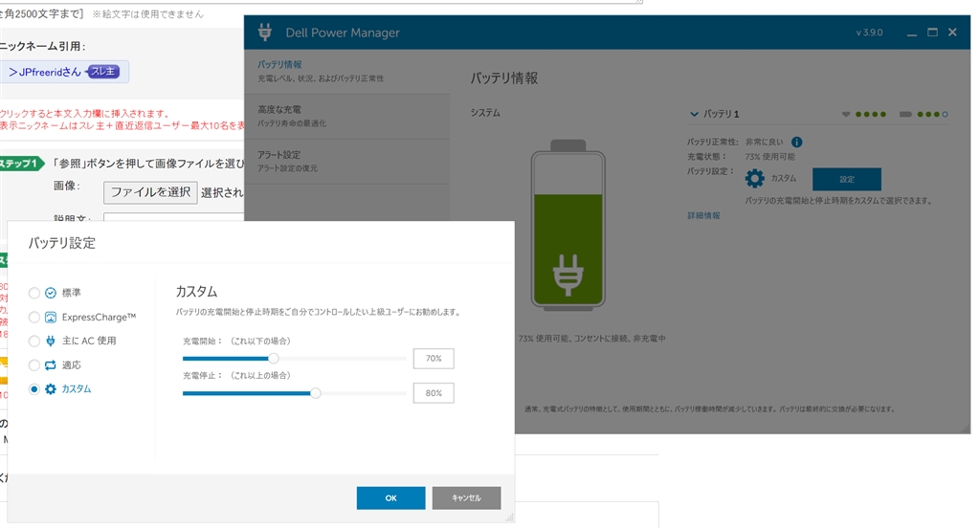Screen dimensions: 980x529
Task: Insert the >JPfreeridさん nickname quote
Action: coord(44,72)
